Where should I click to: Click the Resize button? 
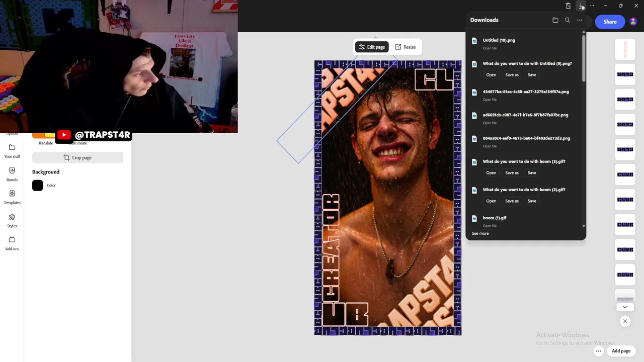(406, 47)
